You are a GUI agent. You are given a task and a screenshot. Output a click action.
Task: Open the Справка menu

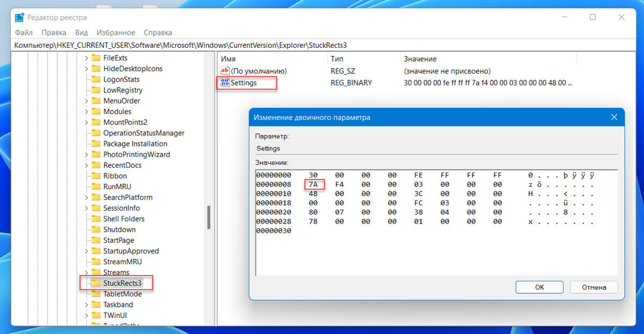click(158, 33)
